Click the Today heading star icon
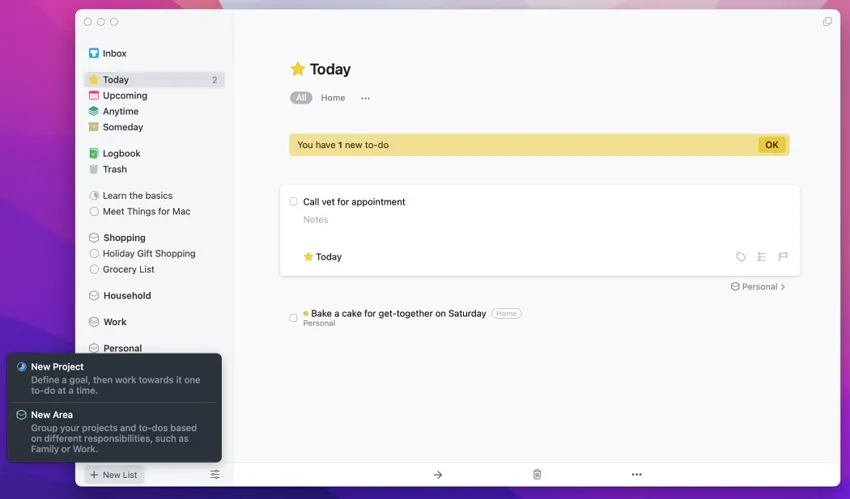This screenshot has width=850, height=499. (298, 69)
